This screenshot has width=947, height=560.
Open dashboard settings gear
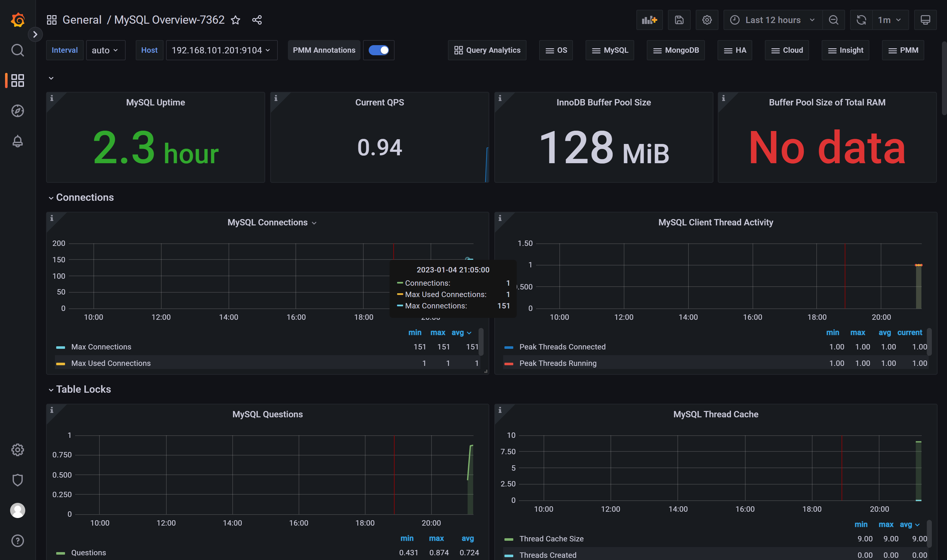[x=707, y=20]
